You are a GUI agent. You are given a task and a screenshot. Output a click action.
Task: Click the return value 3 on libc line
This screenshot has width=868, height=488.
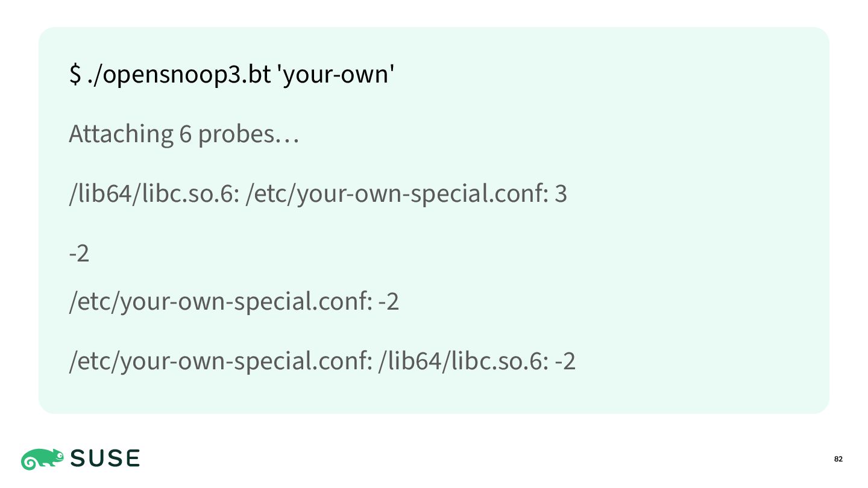point(561,194)
